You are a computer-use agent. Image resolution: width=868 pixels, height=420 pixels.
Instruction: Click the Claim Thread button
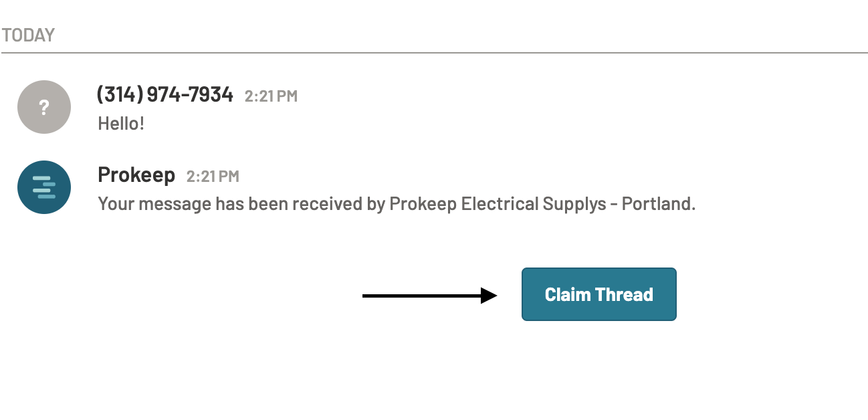coord(599,294)
